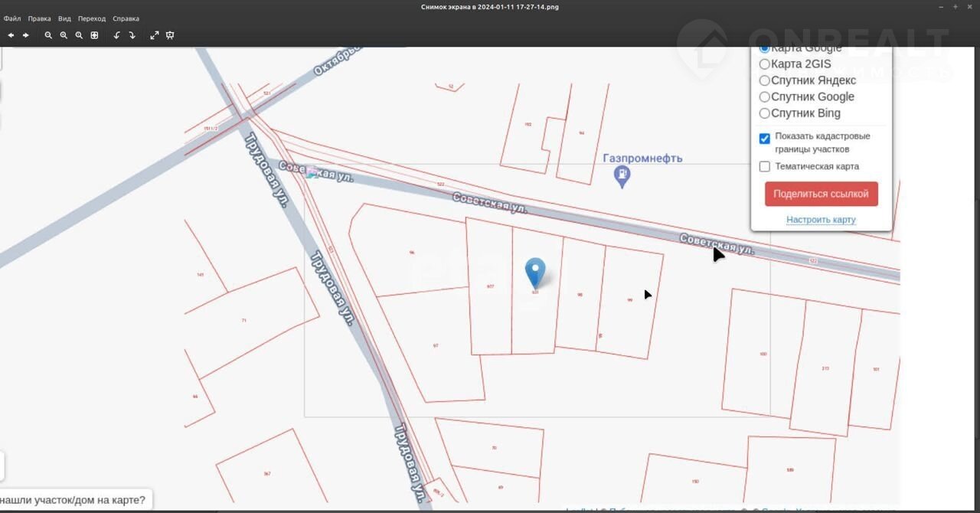Click the Газпромнефть gas station marker
This screenshot has height=513, width=980.
pyautogui.click(x=623, y=177)
